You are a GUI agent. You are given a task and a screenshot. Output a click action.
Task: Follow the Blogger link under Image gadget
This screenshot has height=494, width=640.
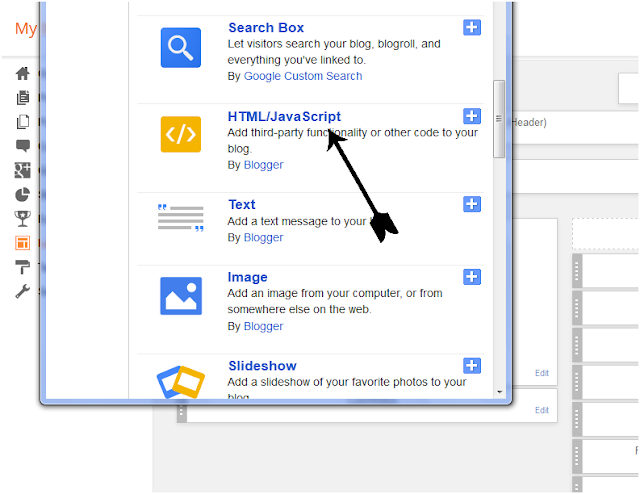[263, 327]
